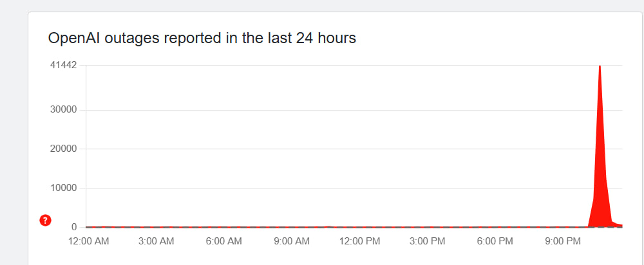Click the 20000 y-axis label

pyautogui.click(x=64, y=149)
